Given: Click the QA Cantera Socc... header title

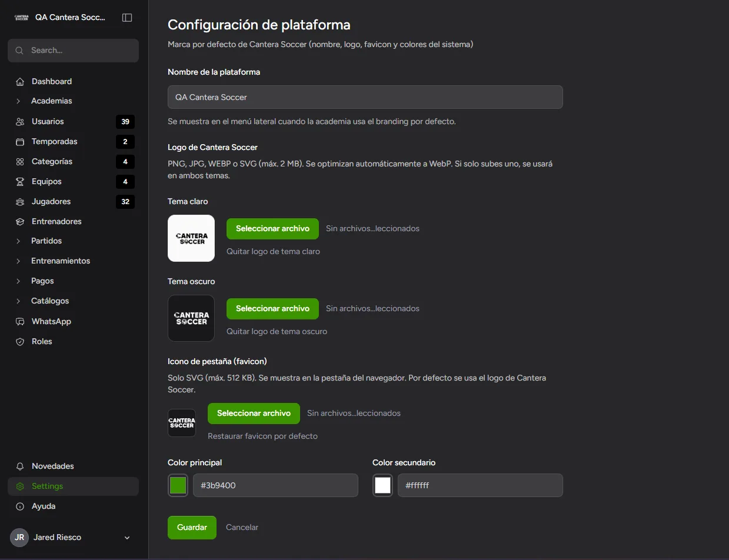Looking at the screenshot, I should 70,18.
